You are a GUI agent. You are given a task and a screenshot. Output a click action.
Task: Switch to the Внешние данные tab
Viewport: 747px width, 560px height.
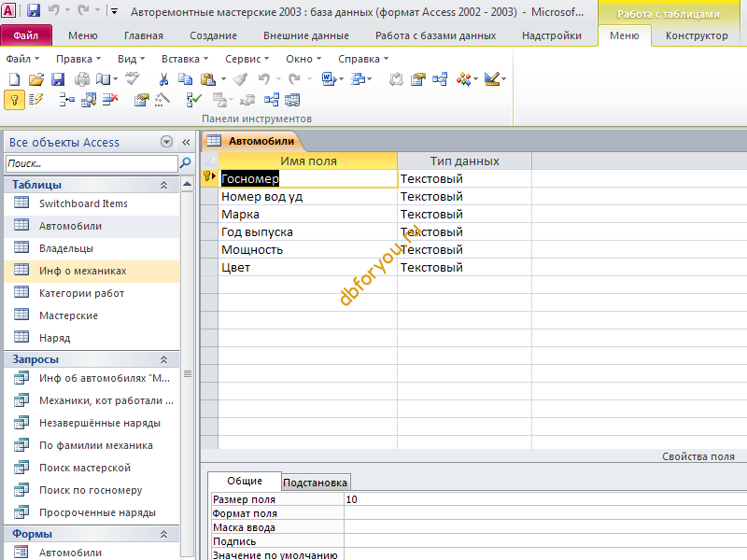click(x=306, y=35)
